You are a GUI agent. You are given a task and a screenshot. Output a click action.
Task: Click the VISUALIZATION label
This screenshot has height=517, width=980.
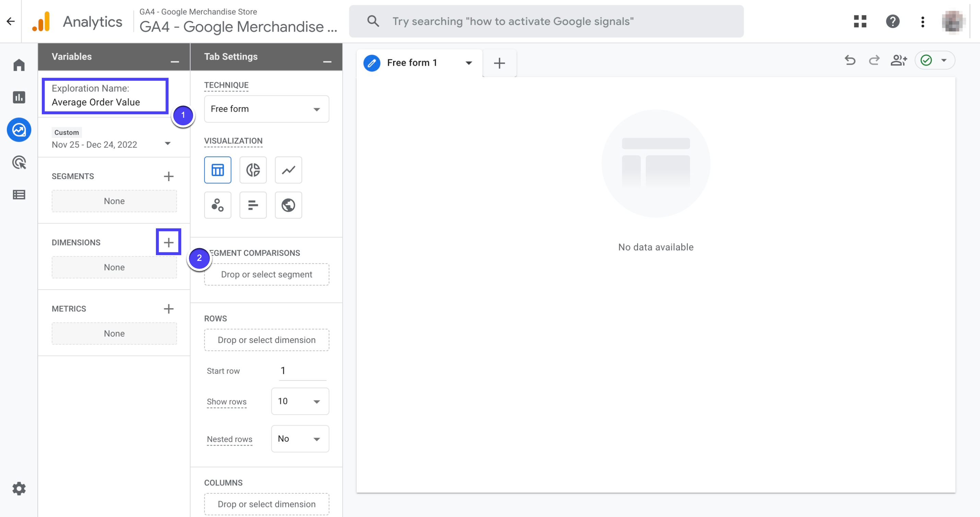pos(233,141)
